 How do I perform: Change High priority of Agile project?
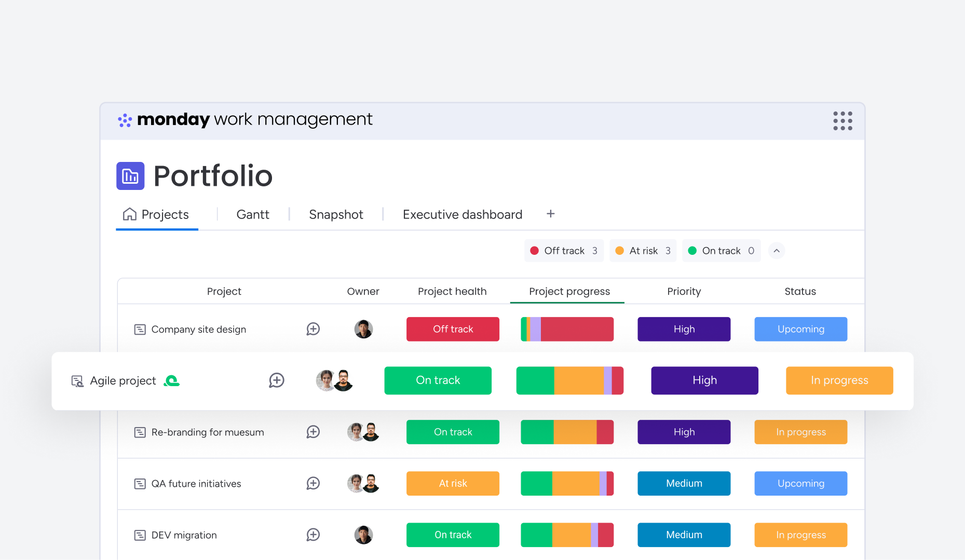point(704,380)
